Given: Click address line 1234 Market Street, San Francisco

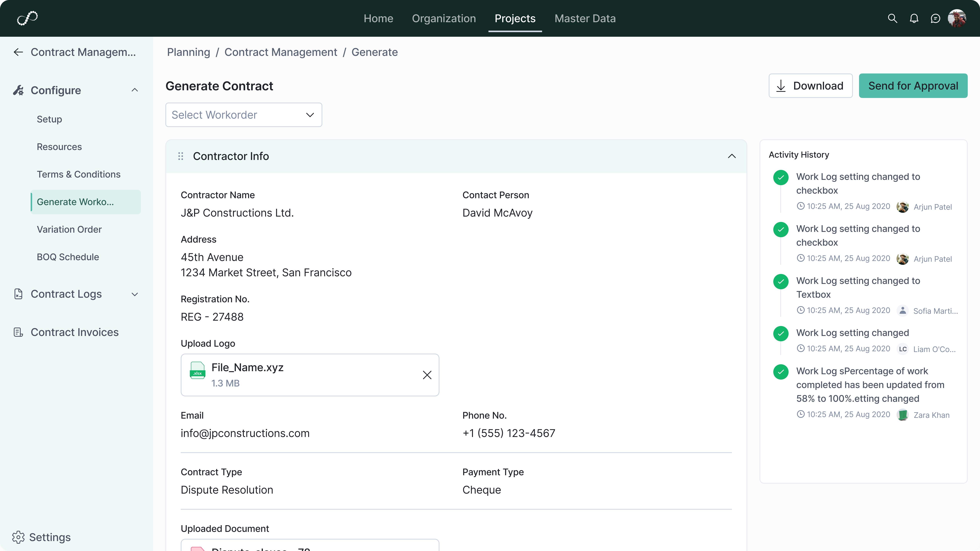Looking at the screenshot, I should click(x=266, y=273).
